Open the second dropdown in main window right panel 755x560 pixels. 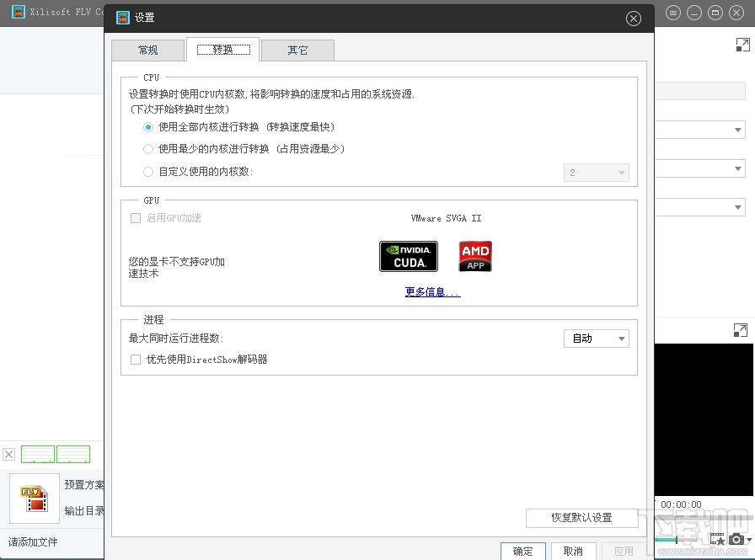[700, 169]
